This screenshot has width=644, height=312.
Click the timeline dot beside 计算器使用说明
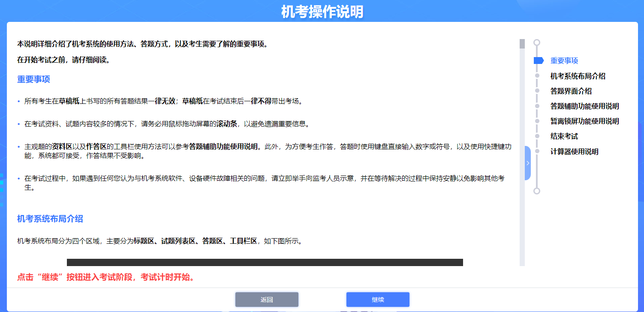pos(536,151)
